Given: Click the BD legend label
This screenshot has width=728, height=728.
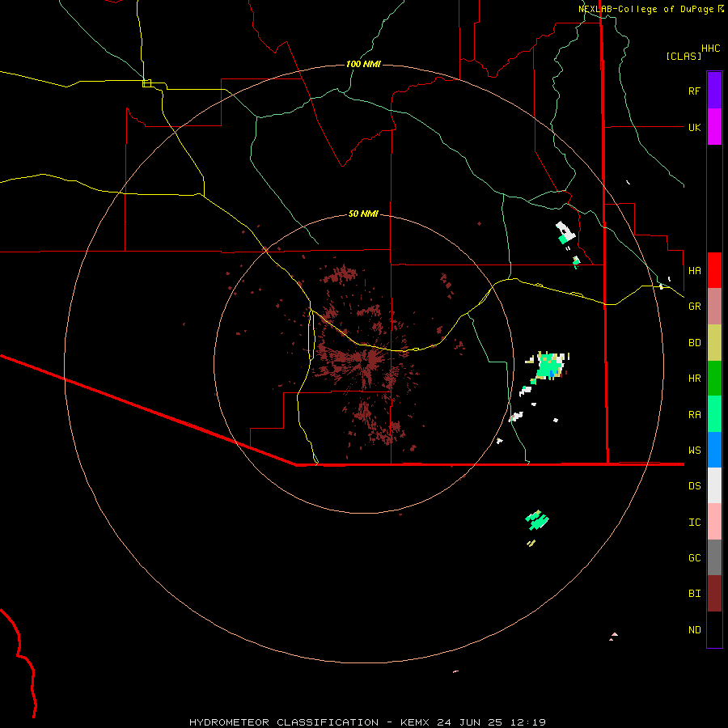Looking at the screenshot, I should (694, 343).
